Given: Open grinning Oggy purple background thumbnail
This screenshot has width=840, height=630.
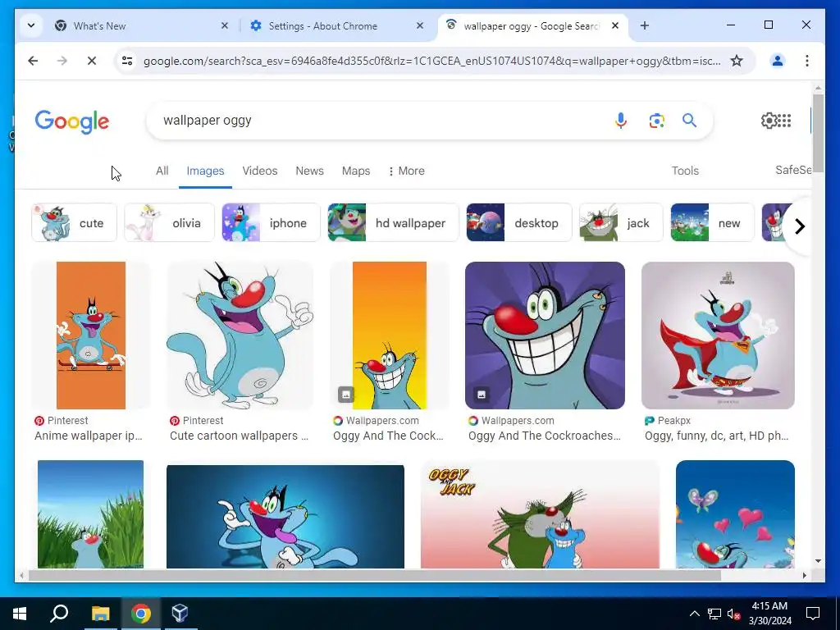Looking at the screenshot, I should [x=545, y=336].
